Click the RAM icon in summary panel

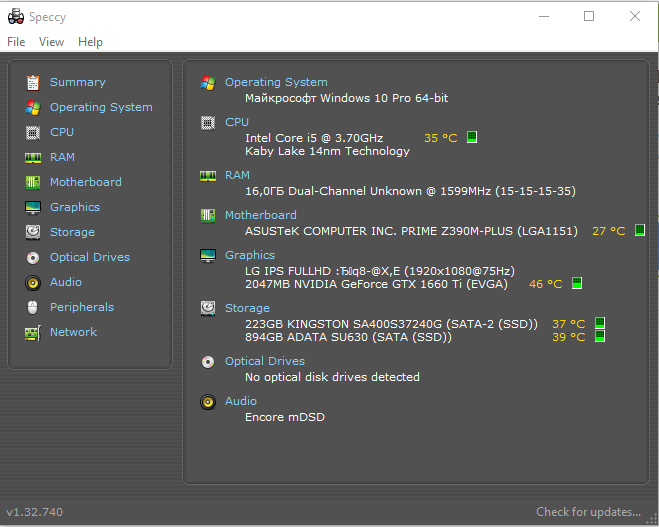(x=208, y=176)
